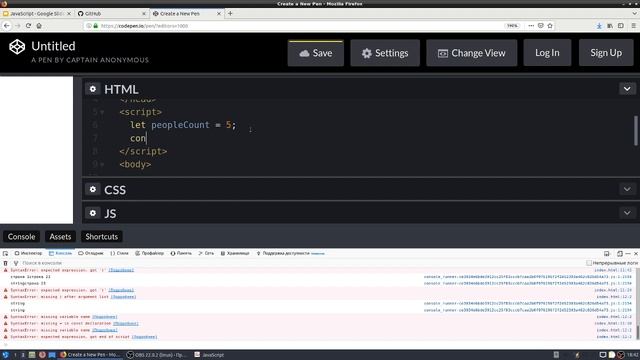Open the devtools Profiler tab
The width and height of the screenshot is (640, 360).
coord(149,253)
